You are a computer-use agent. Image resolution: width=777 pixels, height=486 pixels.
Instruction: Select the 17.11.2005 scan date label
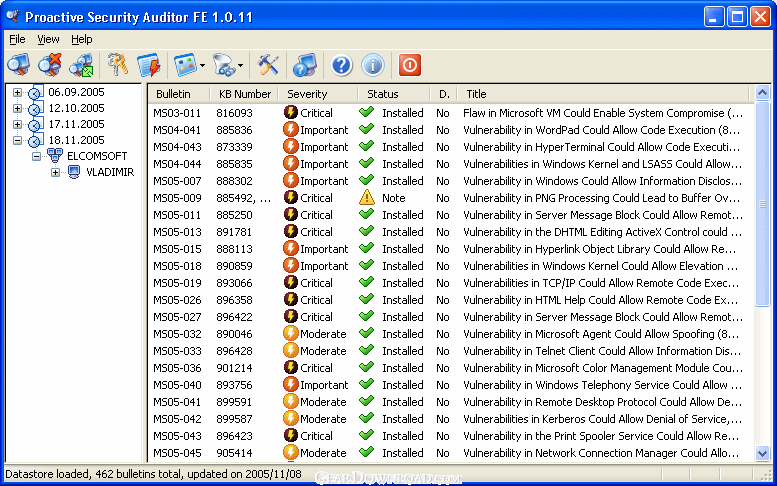point(76,124)
